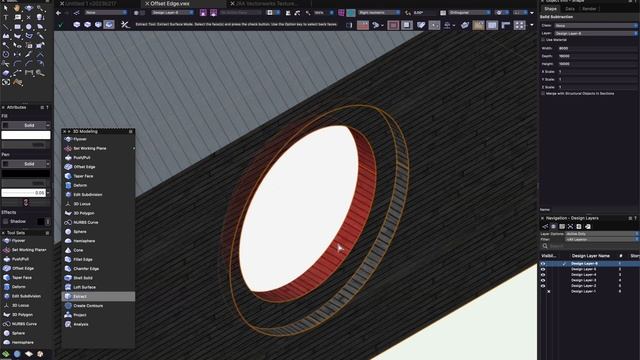Select the Design Layer-3 row name

click(584, 280)
